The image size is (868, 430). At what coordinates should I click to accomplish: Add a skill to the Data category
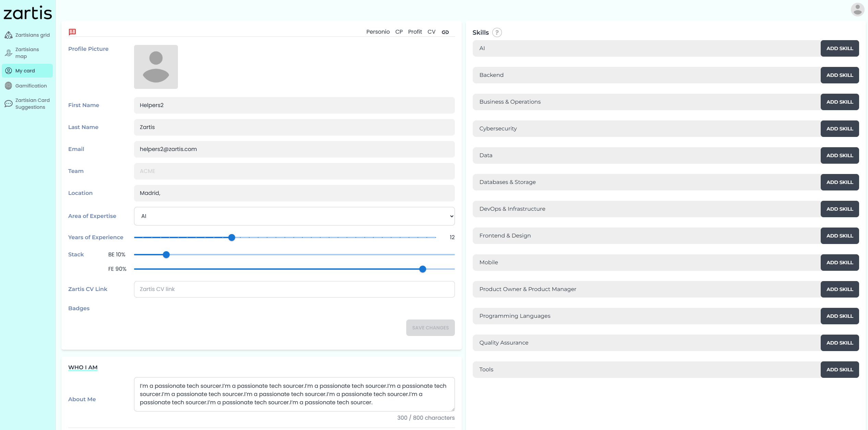[840, 155]
